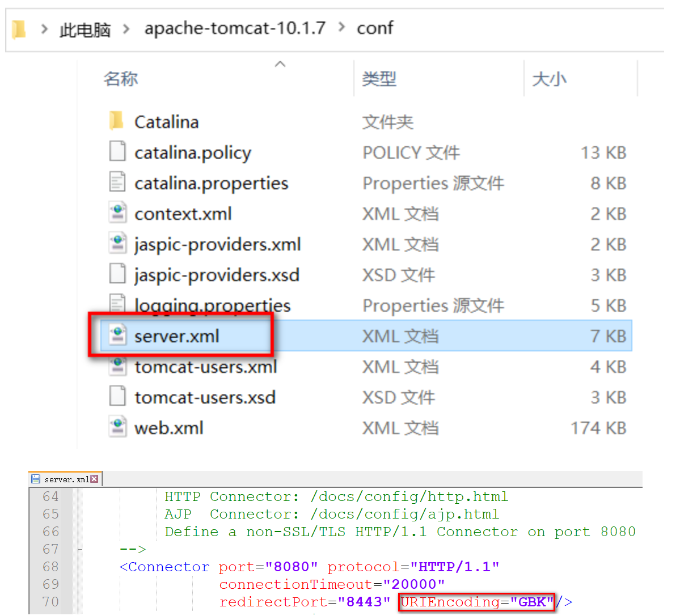The image size is (680, 616).
Task: Go to apache-tomcat-10.1.7 breadcrumb folder
Action: click(x=235, y=28)
